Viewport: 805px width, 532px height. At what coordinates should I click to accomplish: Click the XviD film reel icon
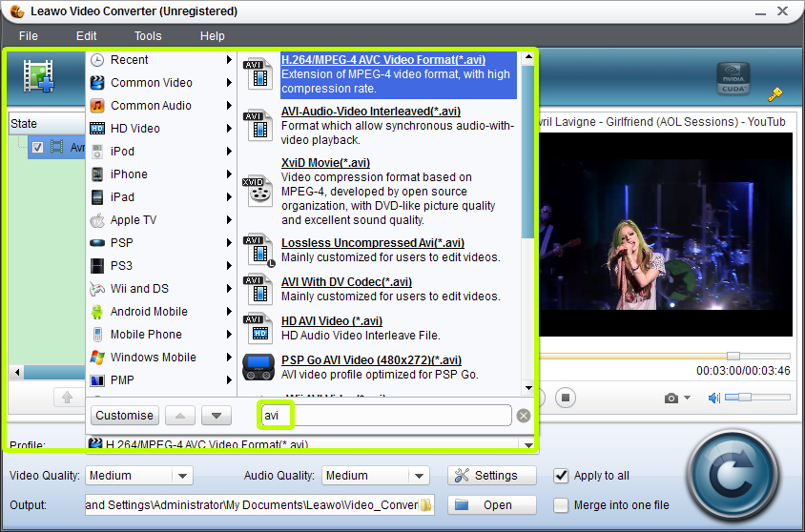(259, 192)
